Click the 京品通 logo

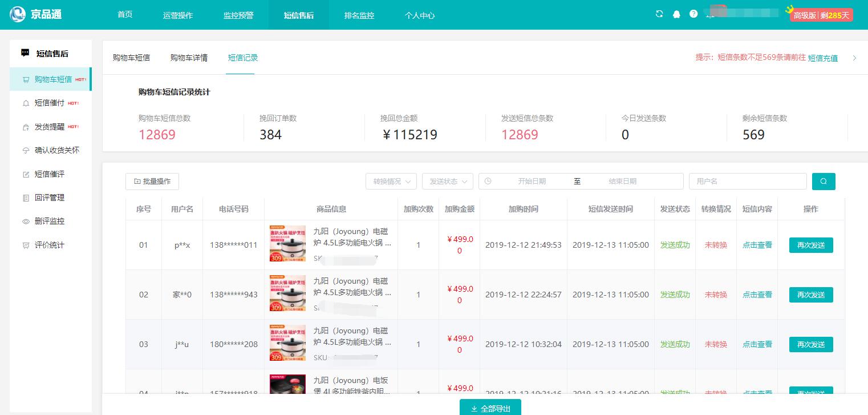35,14
